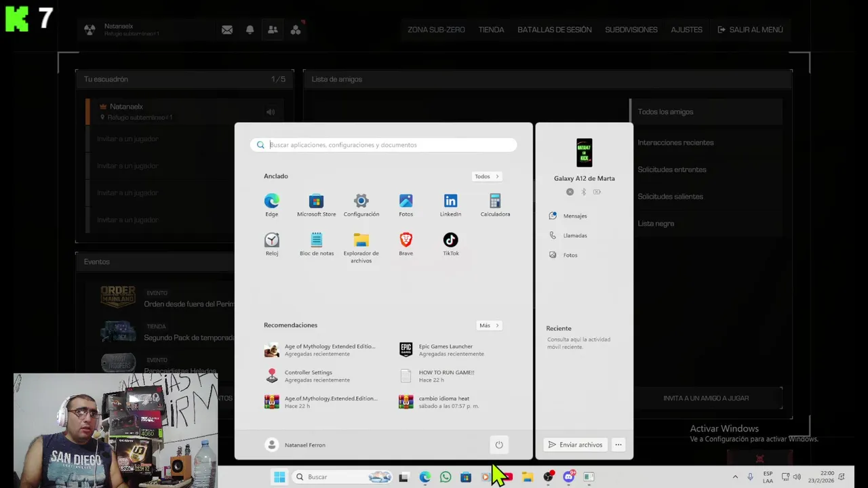The image size is (868, 488).
Task: Click the Windows Start button on taskbar
Action: click(279, 477)
